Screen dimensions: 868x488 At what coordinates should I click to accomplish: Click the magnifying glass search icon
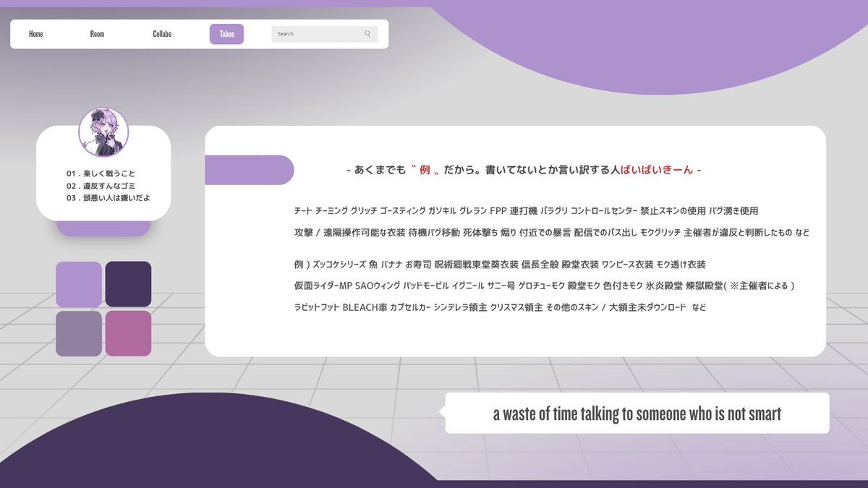pyautogui.click(x=367, y=34)
